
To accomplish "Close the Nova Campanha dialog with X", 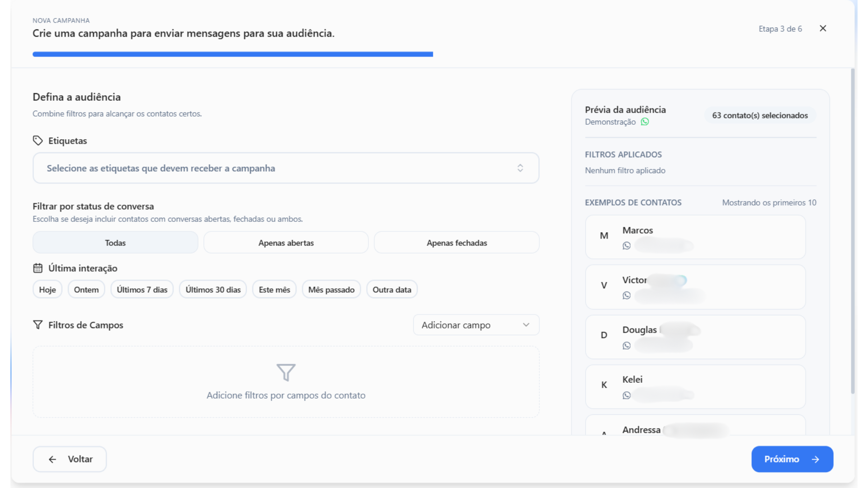I will [823, 28].
